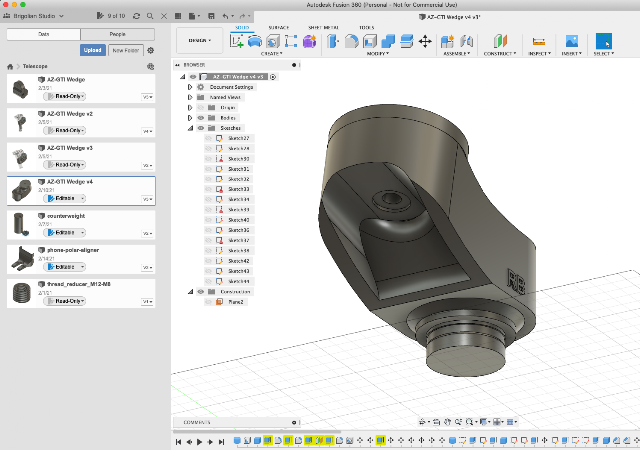The height and width of the screenshot is (450, 640).
Task: Click the timeline play button
Action: tap(200, 441)
